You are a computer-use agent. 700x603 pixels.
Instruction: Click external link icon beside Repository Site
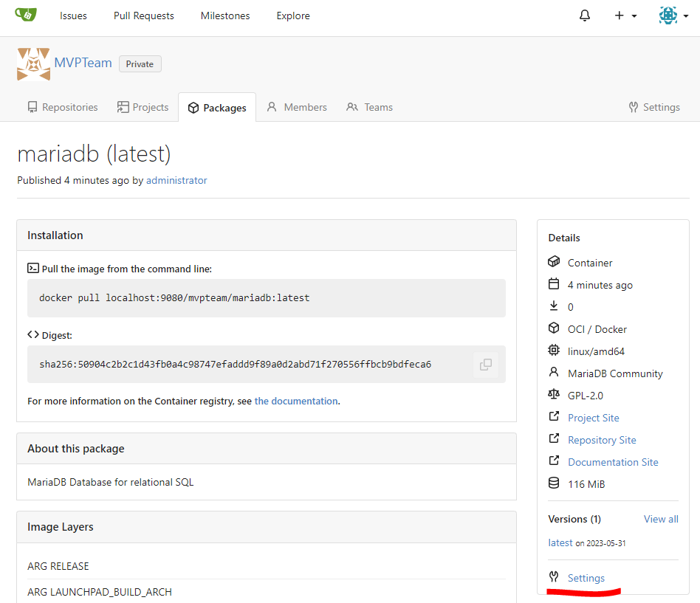point(554,438)
